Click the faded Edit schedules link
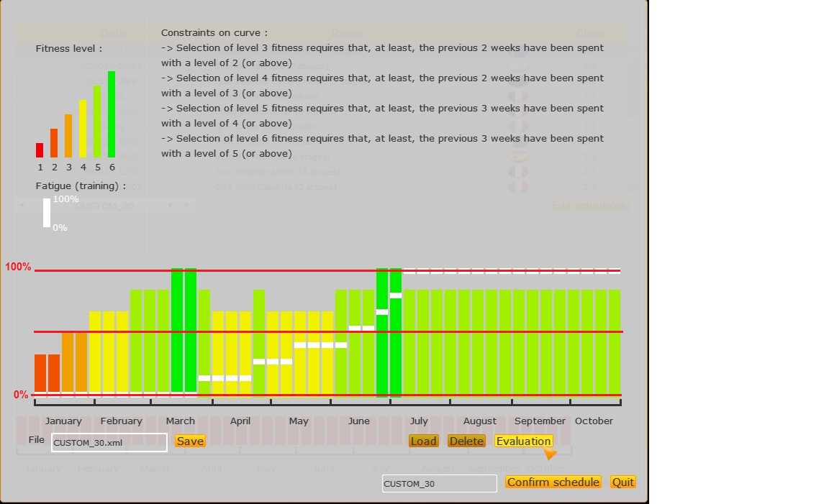This screenshot has height=504, width=829. click(x=589, y=206)
